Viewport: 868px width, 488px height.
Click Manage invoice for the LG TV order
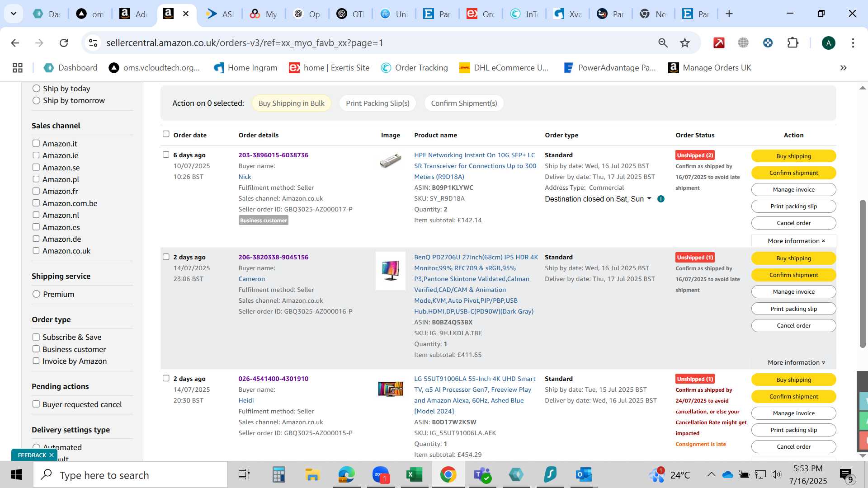tap(793, 413)
